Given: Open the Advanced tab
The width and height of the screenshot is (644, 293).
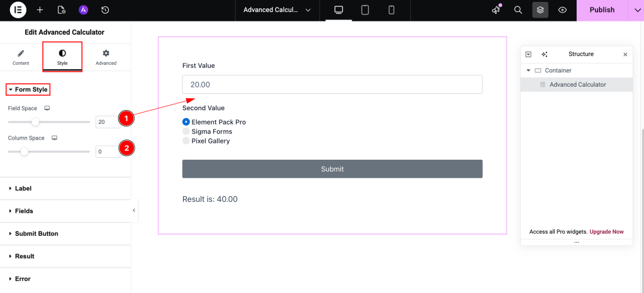Looking at the screenshot, I should (x=106, y=57).
